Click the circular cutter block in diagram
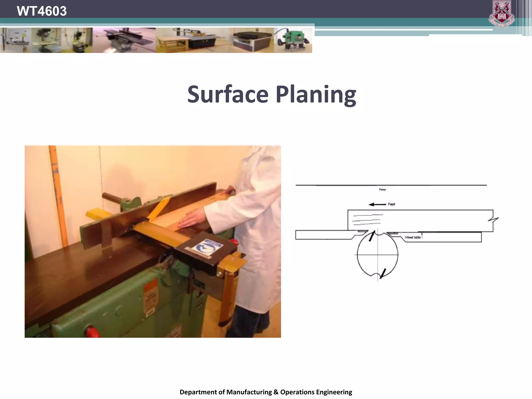The width and height of the screenshot is (532, 399). click(377, 255)
